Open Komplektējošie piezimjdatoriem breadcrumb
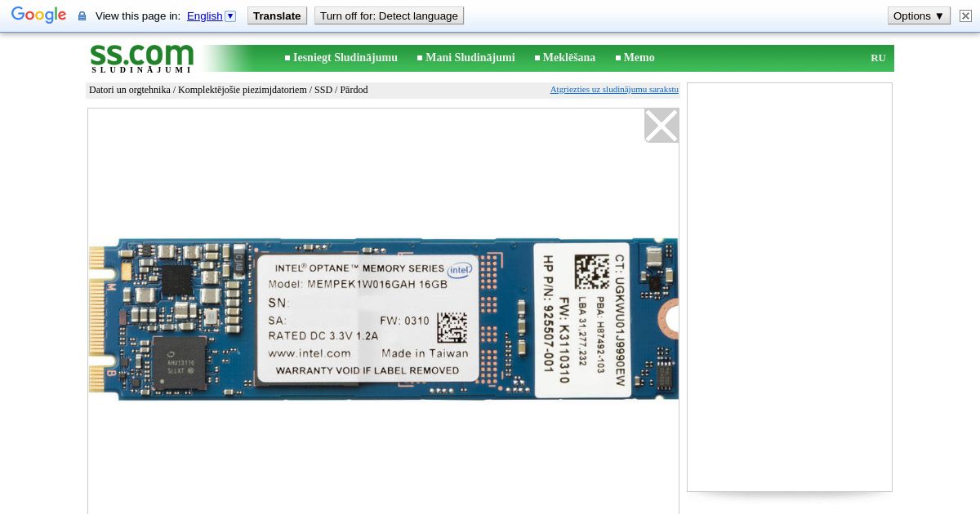Viewport: 980px width, 514px height. click(x=243, y=90)
